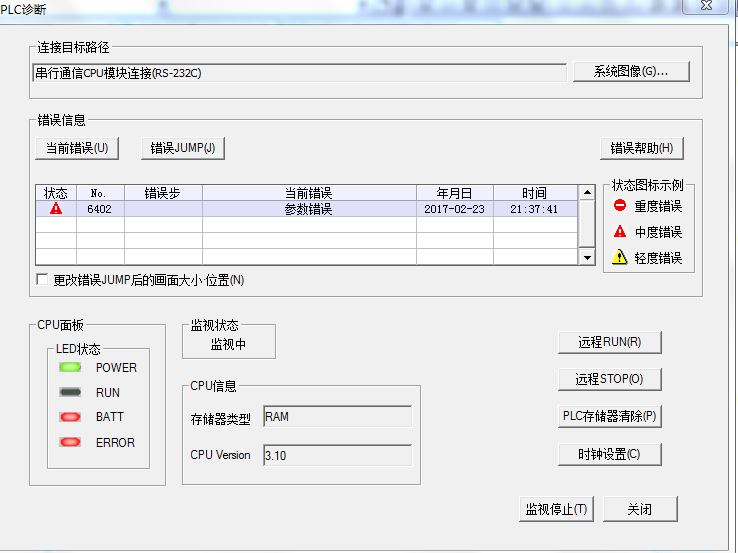
Task: Sort the error list by the No. column header
Action: pyautogui.click(x=99, y=193)
